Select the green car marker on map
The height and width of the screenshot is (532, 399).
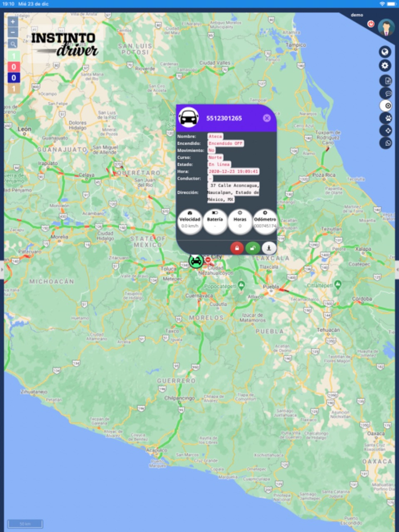click(x=196, y=261)
